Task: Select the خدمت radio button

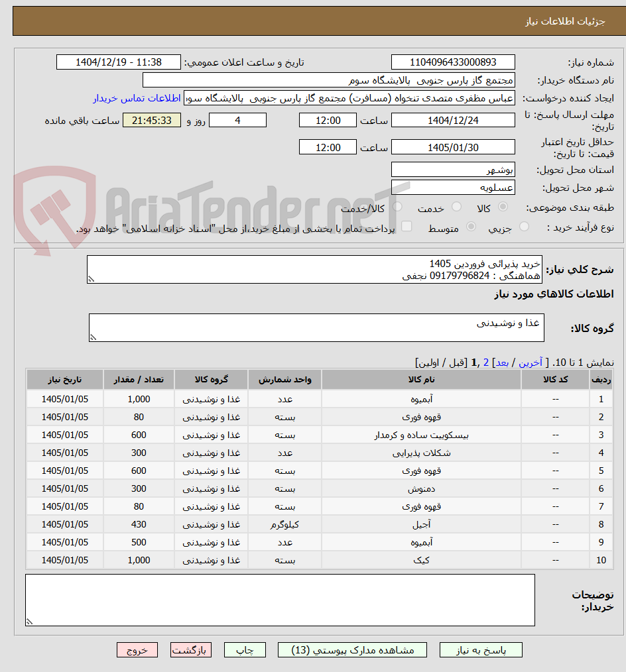Action: [457, 207]
